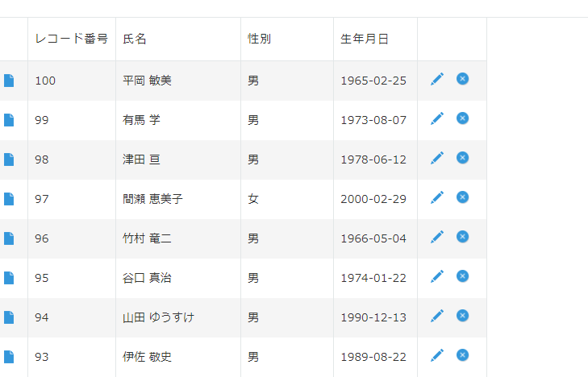Edit record of 竹村 竜二 with pencil icon
The image size is (588, 377).
click(x=437, y=237)
